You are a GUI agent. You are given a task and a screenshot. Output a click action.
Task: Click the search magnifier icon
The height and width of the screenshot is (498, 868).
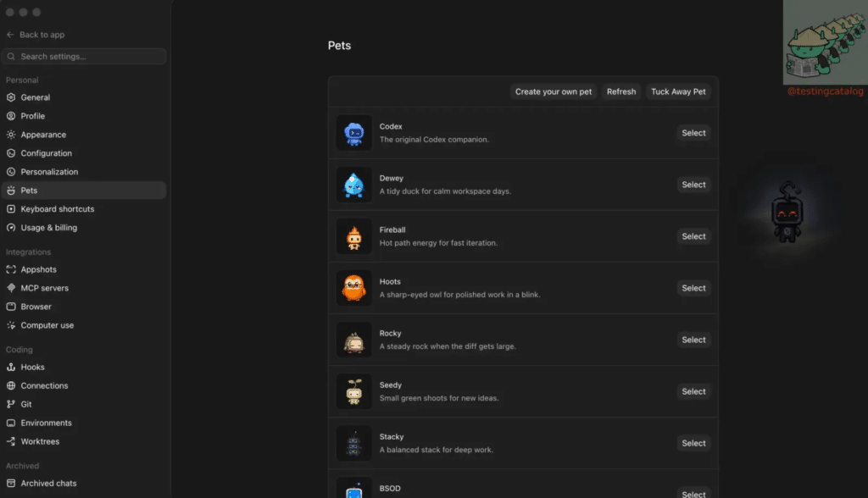[x=11, y=57]
